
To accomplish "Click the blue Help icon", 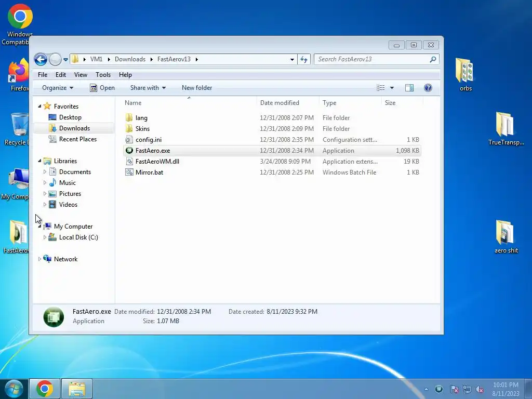I will 428,88.
